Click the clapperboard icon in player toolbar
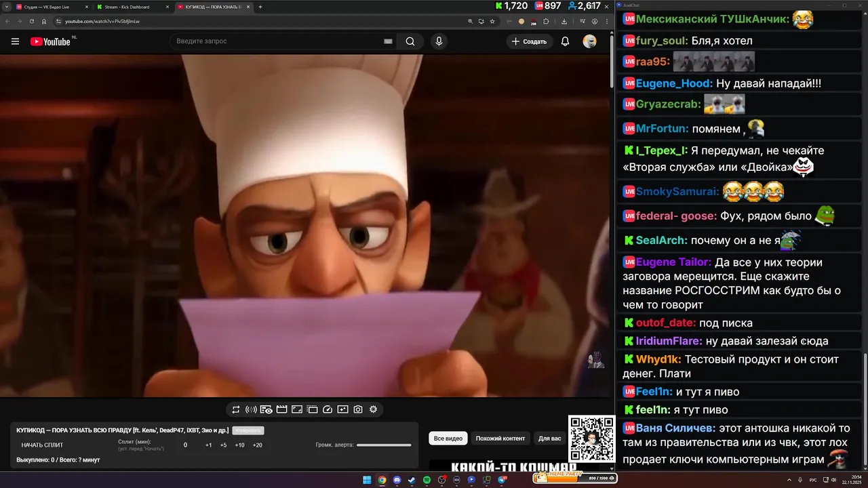The height and width of the screenshot is (488, 868). 281,409
